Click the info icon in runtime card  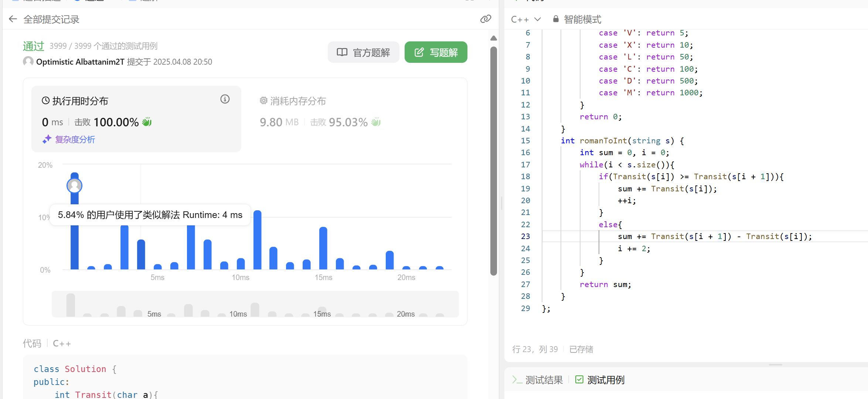click(x=225, y=99)
